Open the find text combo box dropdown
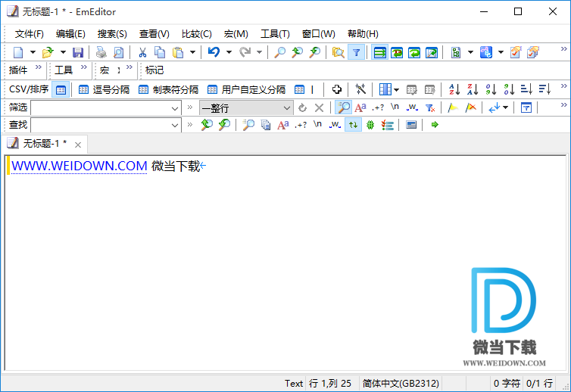 (175, 125)
